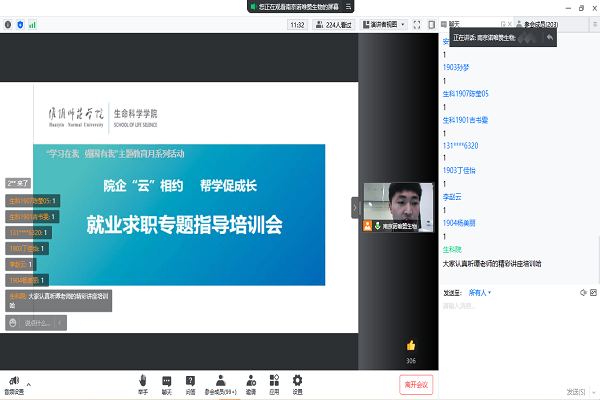Click the leave meeting (离开会议) button

tap(415, 384)
